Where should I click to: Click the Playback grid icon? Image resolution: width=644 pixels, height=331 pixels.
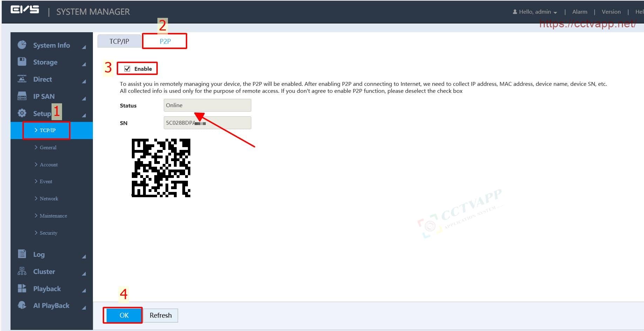[22, 288]
